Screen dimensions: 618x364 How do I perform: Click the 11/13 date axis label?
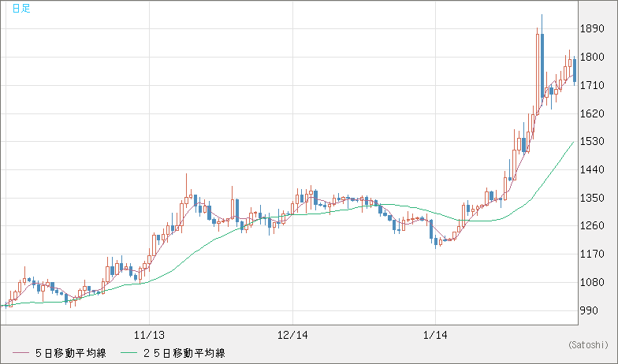point(149,336)
